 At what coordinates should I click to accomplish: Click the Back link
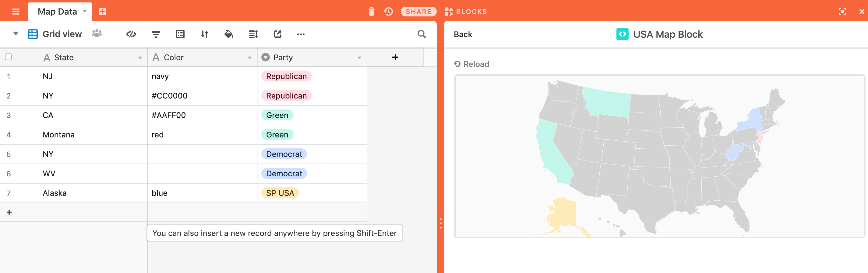pyautogui.click(x=463, y=34)
